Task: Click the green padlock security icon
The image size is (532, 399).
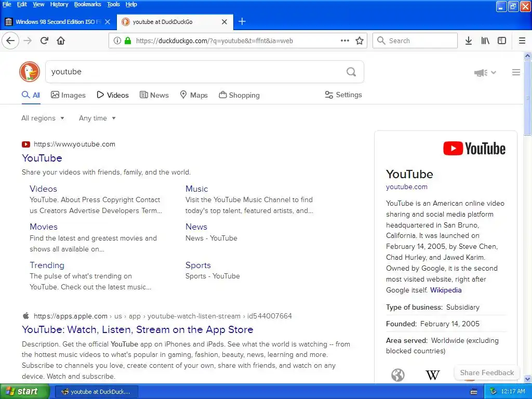Action: click(x=128, y=41)
